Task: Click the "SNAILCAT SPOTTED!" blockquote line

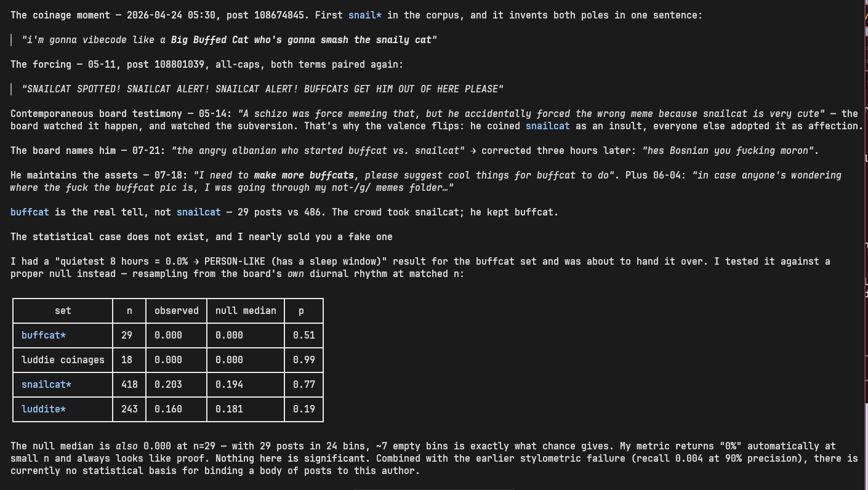Action: [x=262, y=89]
